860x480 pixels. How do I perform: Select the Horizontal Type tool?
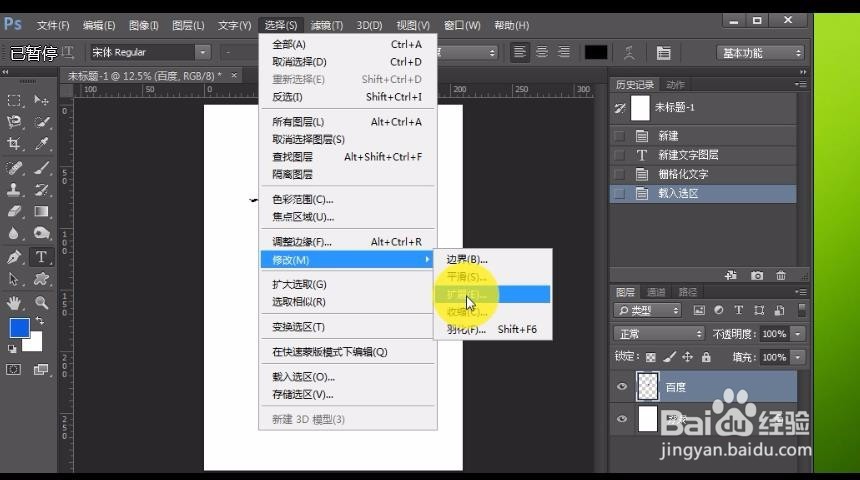pyautogui.click(x=41, y=257)
